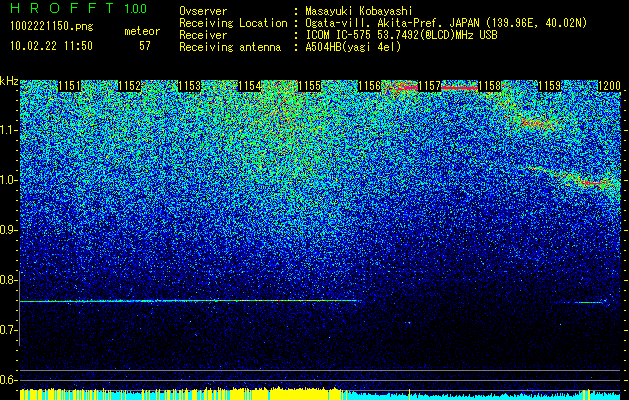Click the red meteor echo near 1.0 kHz
Screen dimensions: 629x400
click(x=594, y=183)
